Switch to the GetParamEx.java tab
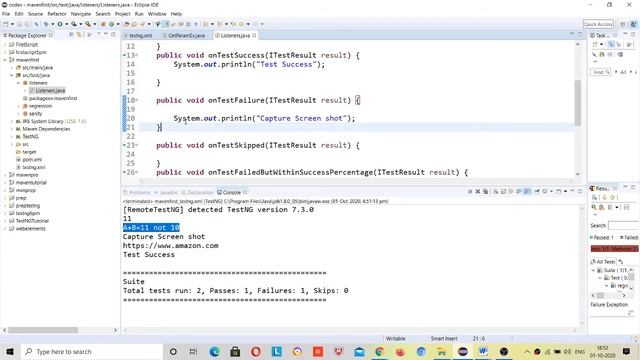The image size is (640, 360). pyautogui.click(x=186, y=36)
